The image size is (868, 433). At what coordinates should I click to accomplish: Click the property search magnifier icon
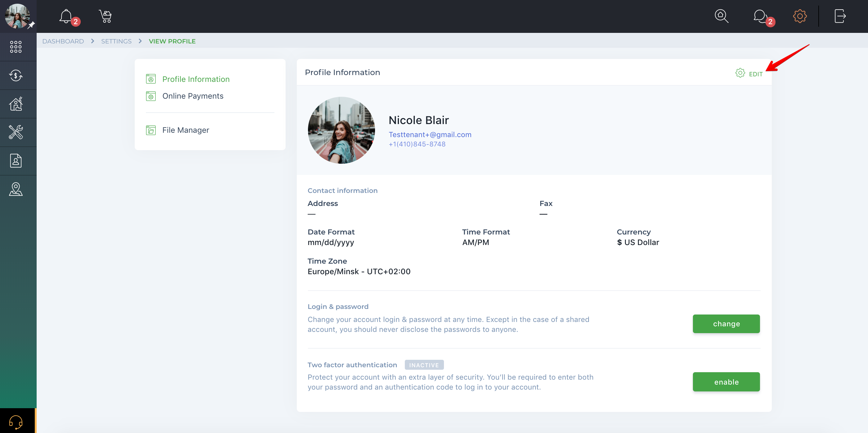pyautogui.click(x=721, y=16)
